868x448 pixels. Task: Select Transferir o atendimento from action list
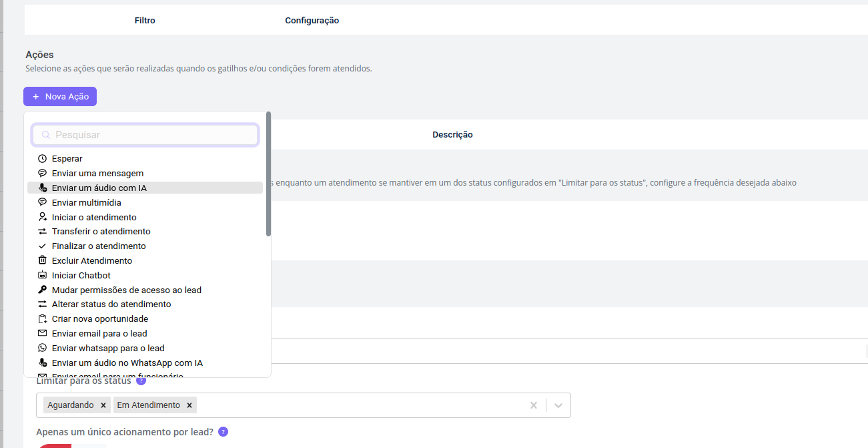pos(101,232)
